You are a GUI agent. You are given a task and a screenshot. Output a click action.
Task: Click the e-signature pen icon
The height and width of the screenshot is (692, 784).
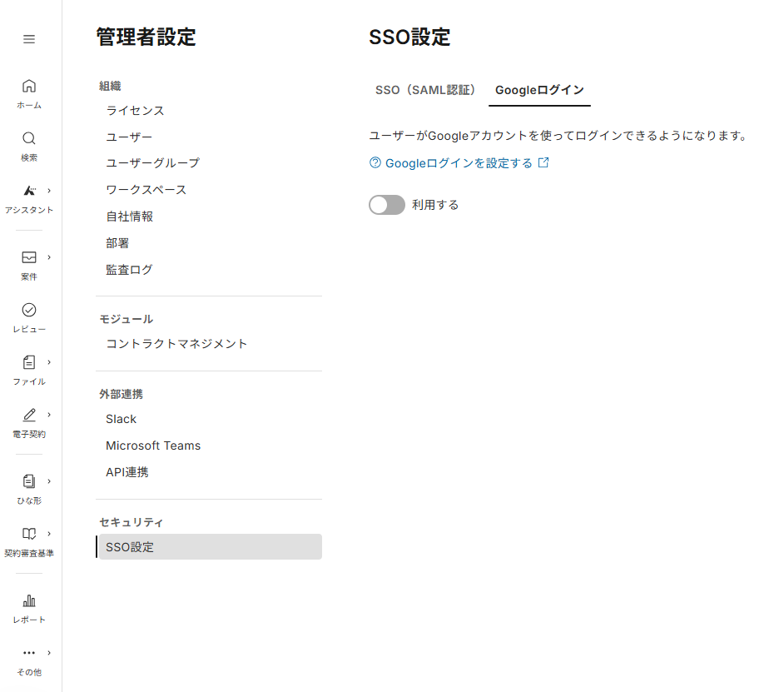(x=29, y=415)
